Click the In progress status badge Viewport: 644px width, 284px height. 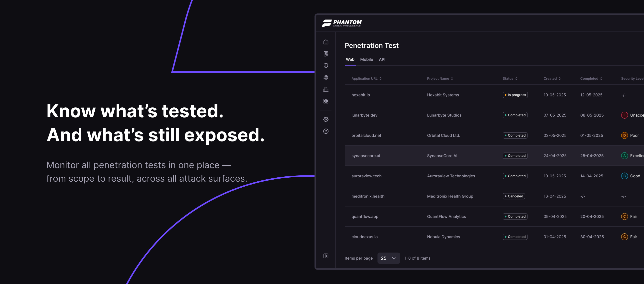click(x=515, y=95)
